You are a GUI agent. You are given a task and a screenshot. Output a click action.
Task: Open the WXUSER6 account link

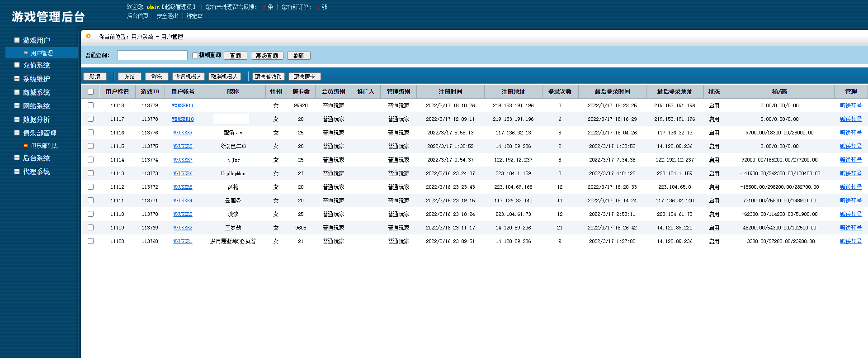[x=183, y=173]
